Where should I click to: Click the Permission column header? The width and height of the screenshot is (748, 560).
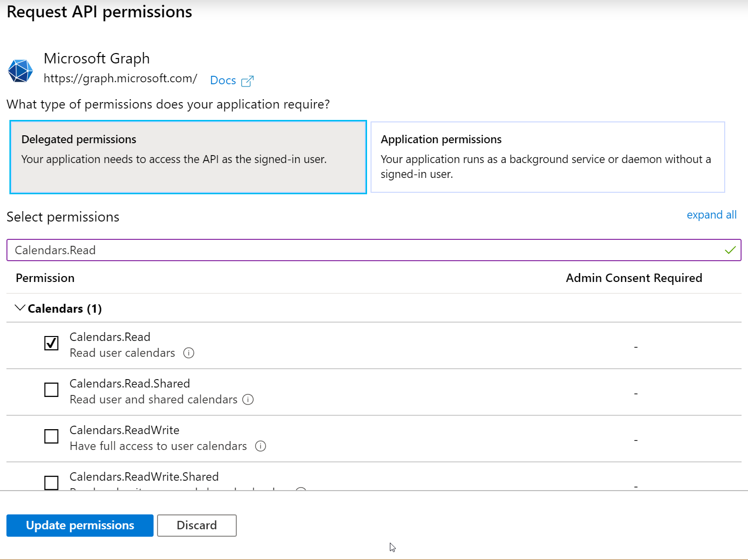click(x=45, y=278)
